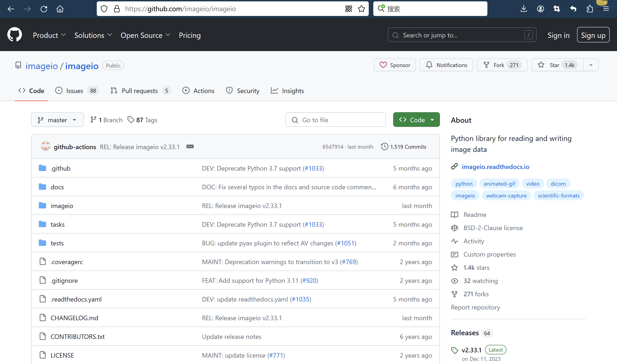
Task: Open 1,519 Commits history
Action: 404,147
